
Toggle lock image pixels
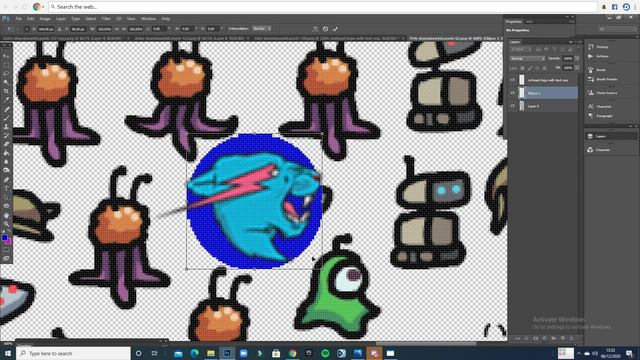click(x=530, y=68)
